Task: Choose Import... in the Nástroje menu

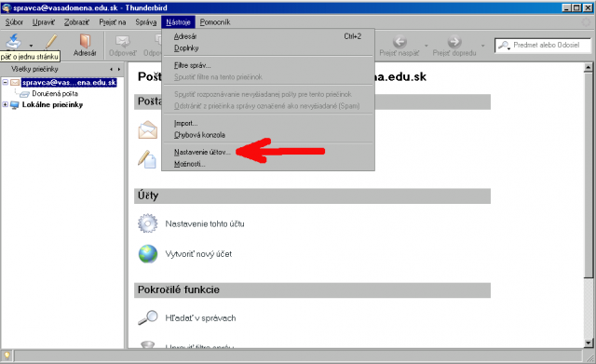Action: (268, 123)
